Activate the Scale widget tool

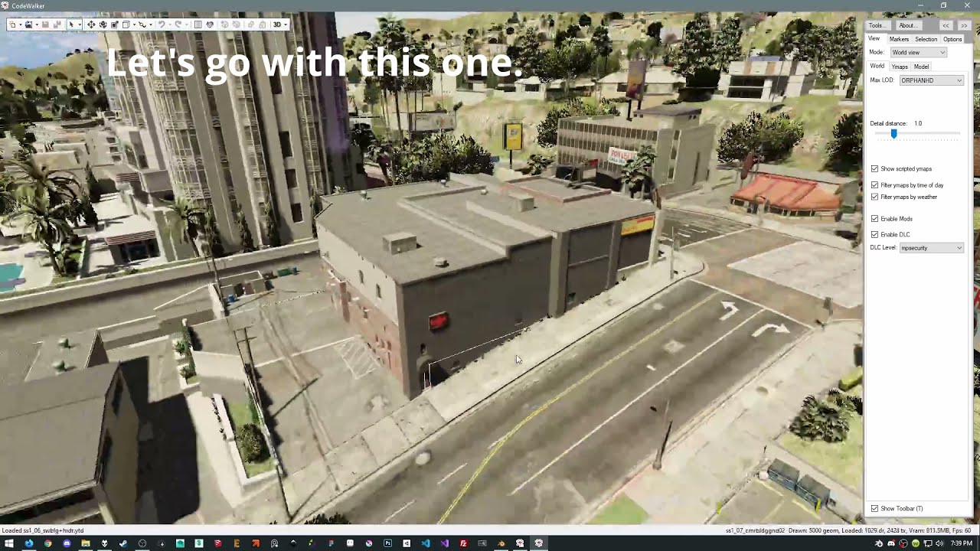115,24
